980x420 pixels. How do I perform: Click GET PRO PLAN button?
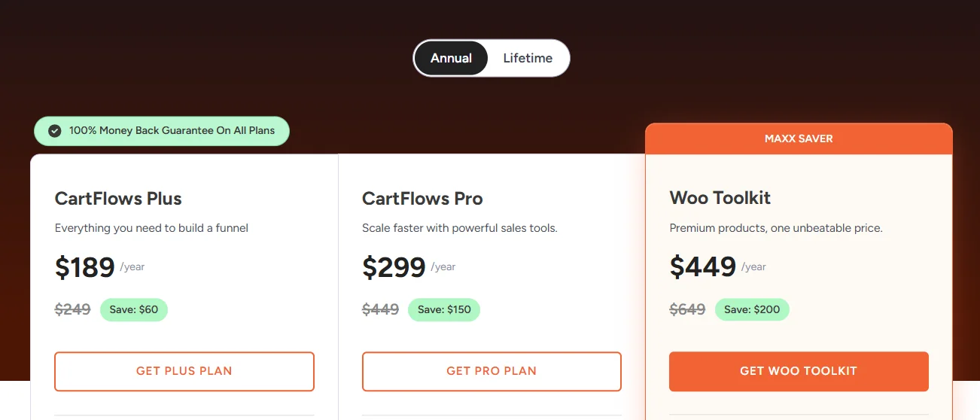(492, 371)
